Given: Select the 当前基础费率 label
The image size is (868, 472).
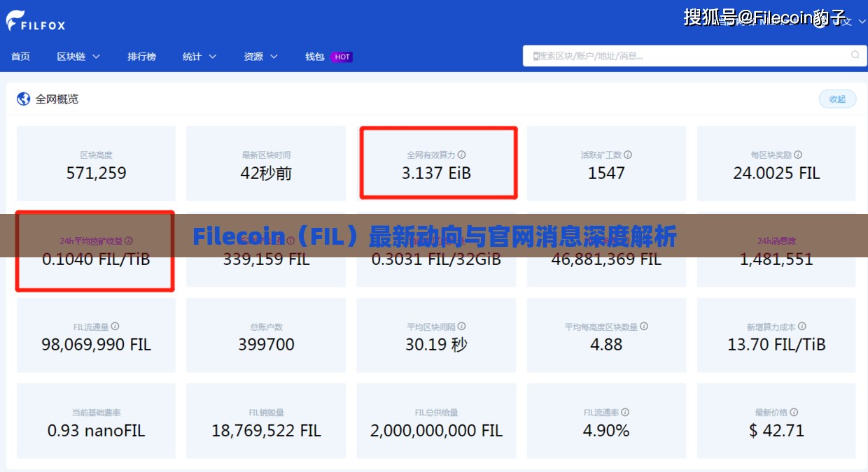Looking at the screenshot, I should [97, 413].
